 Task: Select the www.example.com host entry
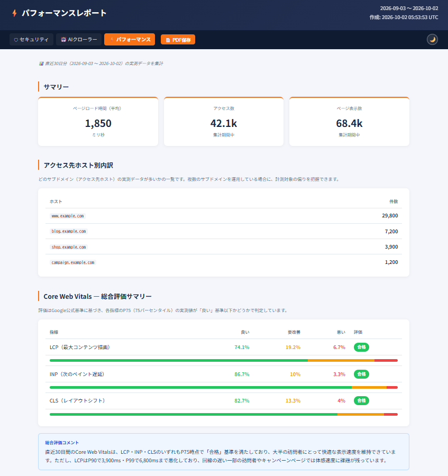[x=68, y=216]
